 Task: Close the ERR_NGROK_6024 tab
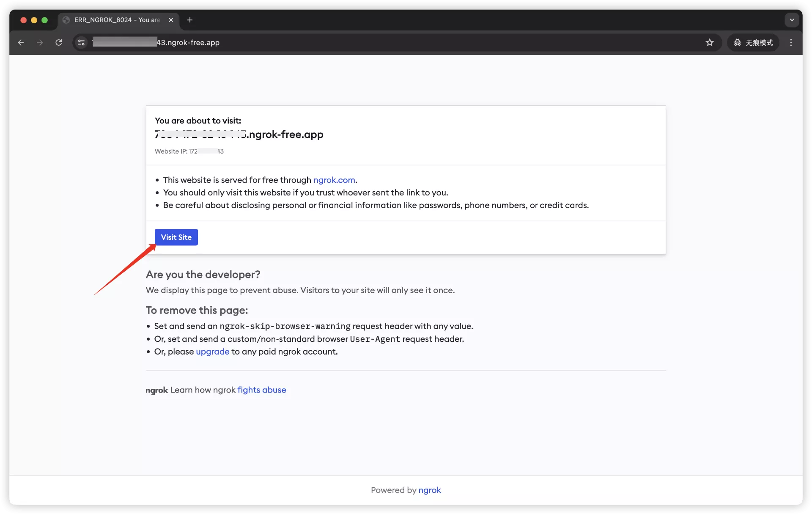point(171,20)
